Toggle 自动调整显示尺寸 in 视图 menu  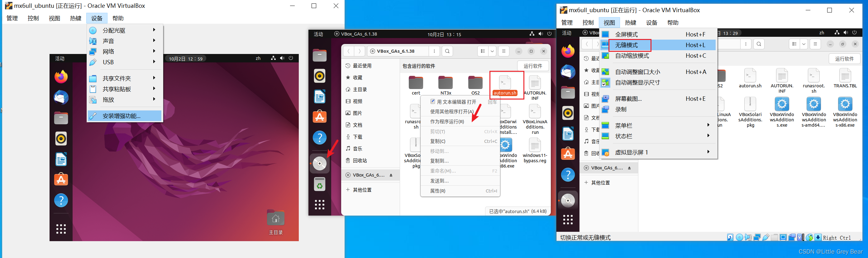click(x=658, y=83)
